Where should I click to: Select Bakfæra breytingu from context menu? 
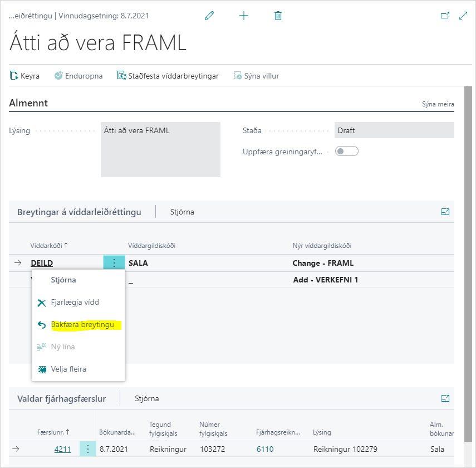86,325
